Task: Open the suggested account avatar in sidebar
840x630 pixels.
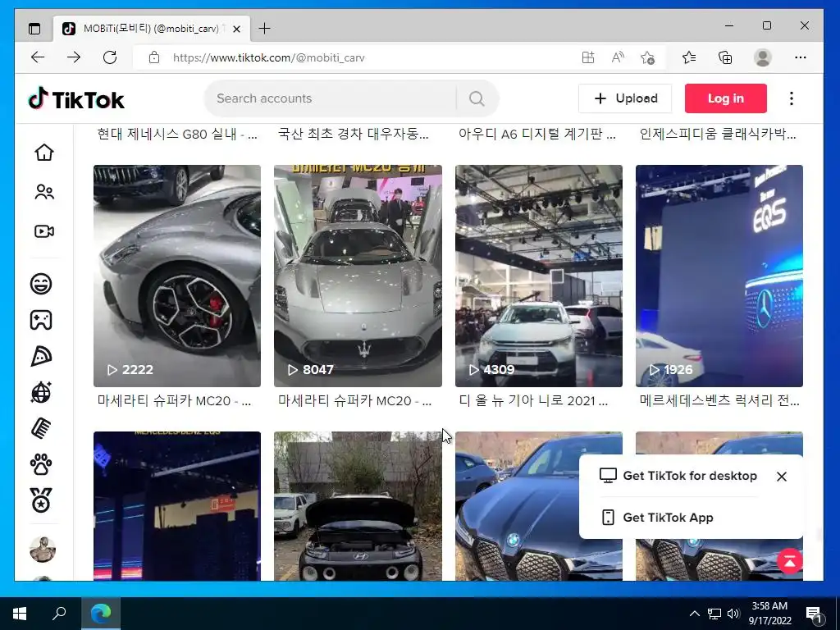Action: click(43, 549)
